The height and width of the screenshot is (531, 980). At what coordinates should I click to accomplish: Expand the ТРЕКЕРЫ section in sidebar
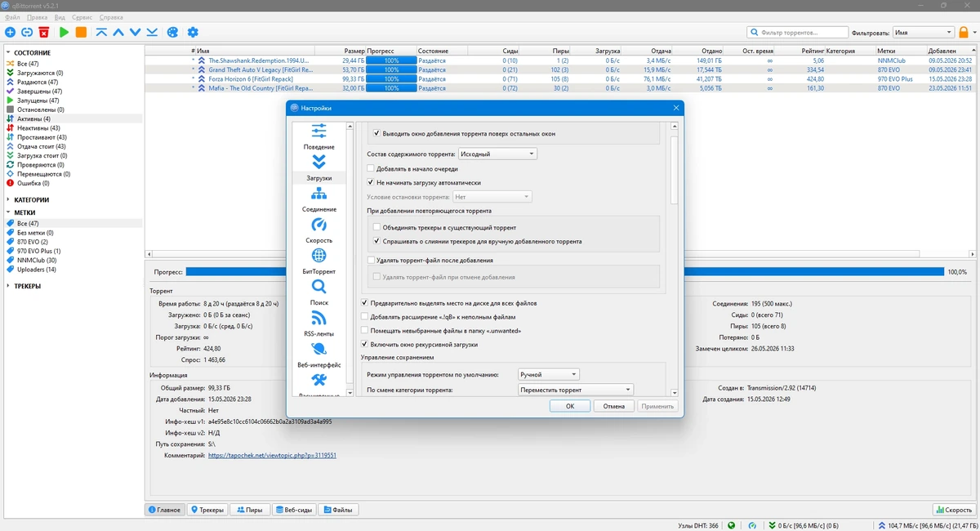(9, 286)
